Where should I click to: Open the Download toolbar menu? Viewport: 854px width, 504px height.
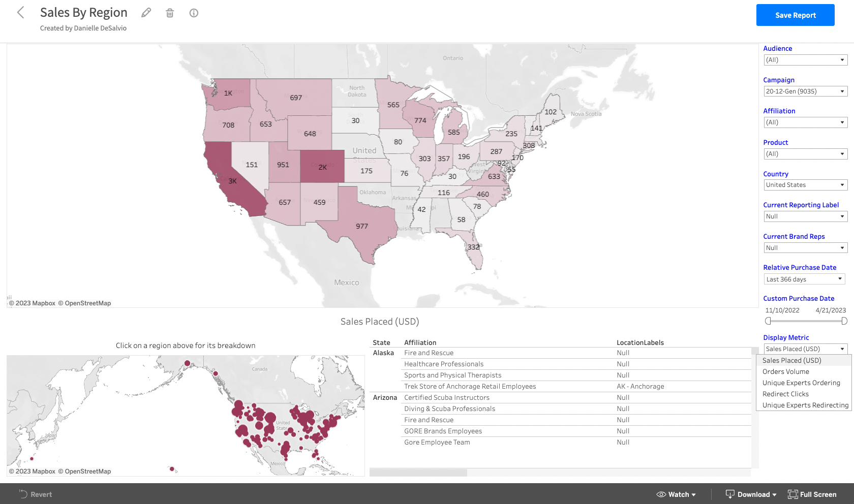coord(751,494)
